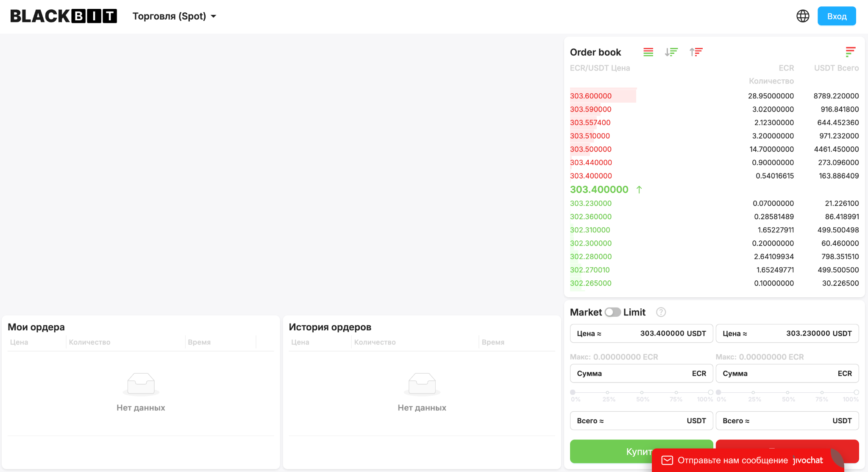Image resolution: width=868 pixels, height=472 pixels.
Task: Select ask price 303.500000
Action: (x=591, y=149)
